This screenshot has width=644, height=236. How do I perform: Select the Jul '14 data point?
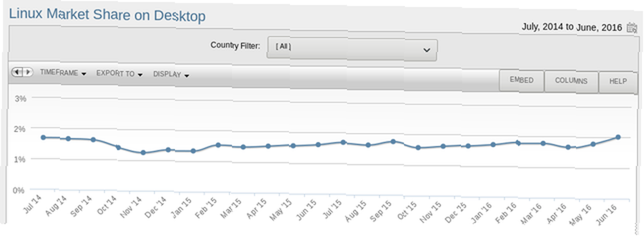pyautogui.click(x=43, y=137)
